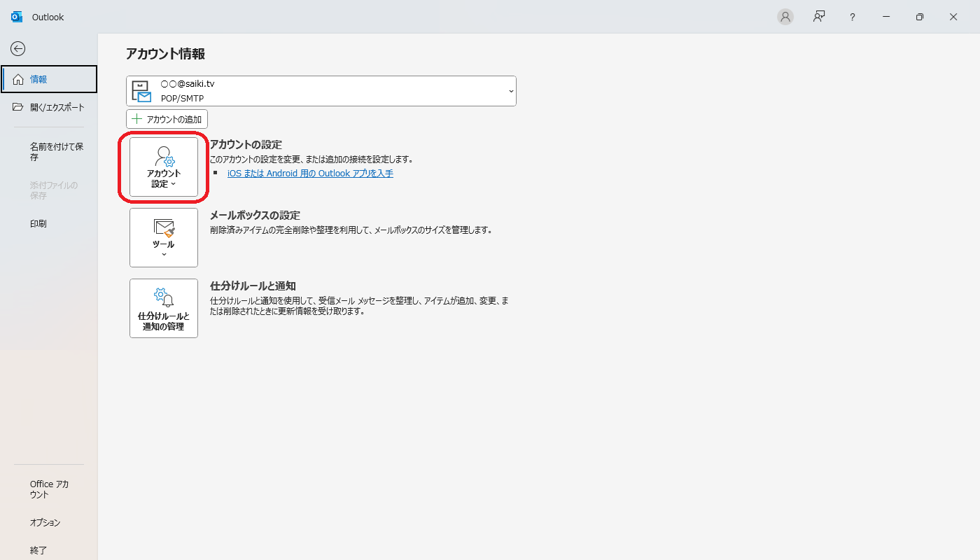Click the アカウントの追加 button
This screenshot has width=980, height=560.
click(167, 119)
